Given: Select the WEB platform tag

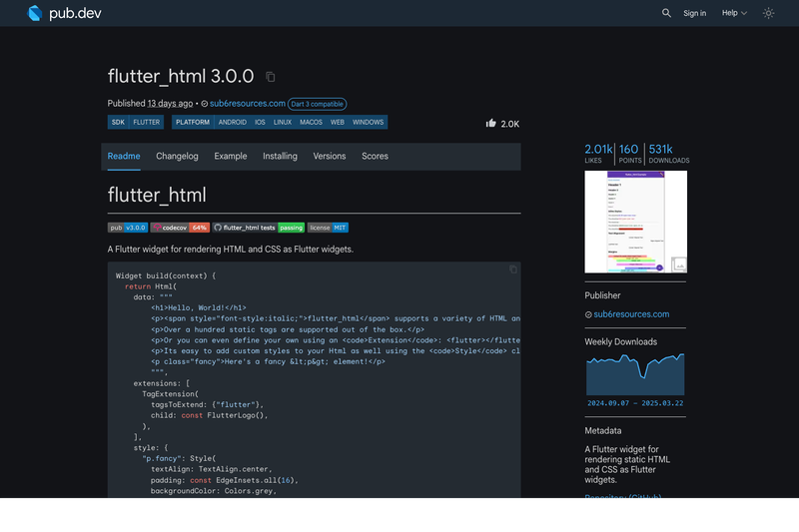Looking at the screenshot, I should pyautogui.click(x=338, y=122).
